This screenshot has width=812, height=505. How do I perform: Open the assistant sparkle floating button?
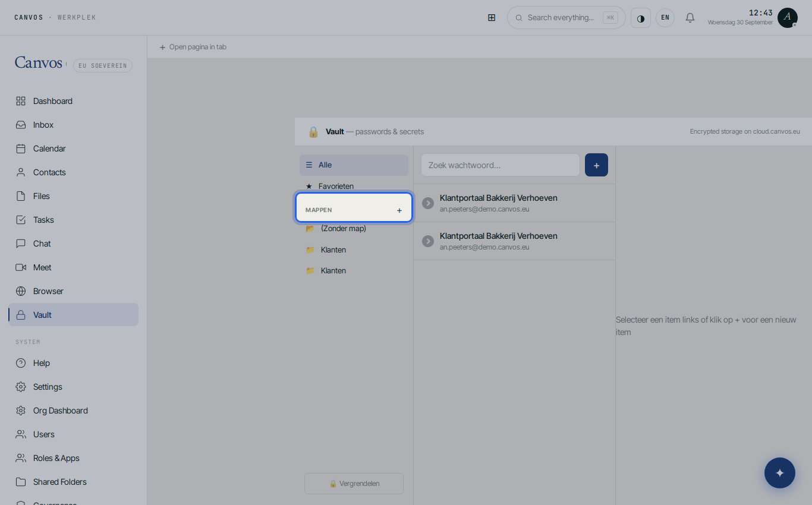780,473
